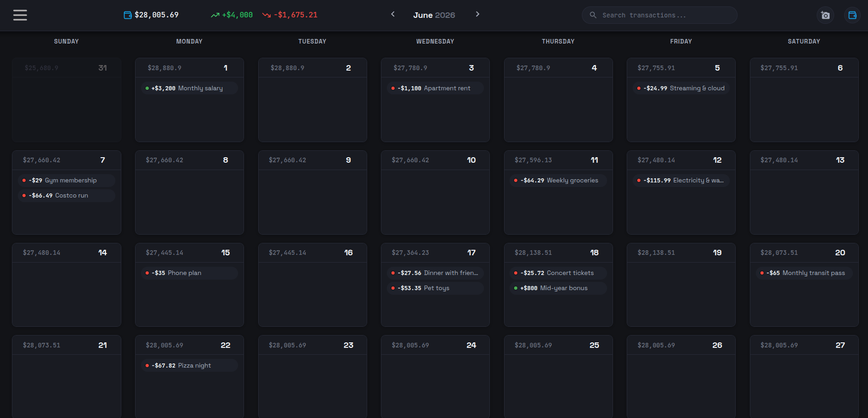Open the Weekly groceries transaction
Image resolution: width=868 pixels, height=418 pixels.
pyautogui.click(x=558, y=181)
